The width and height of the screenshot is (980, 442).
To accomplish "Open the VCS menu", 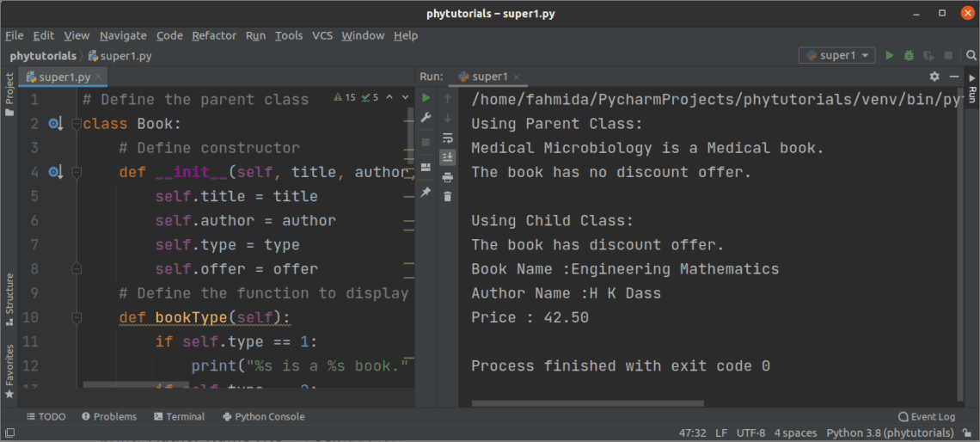I will pos(322,35).
